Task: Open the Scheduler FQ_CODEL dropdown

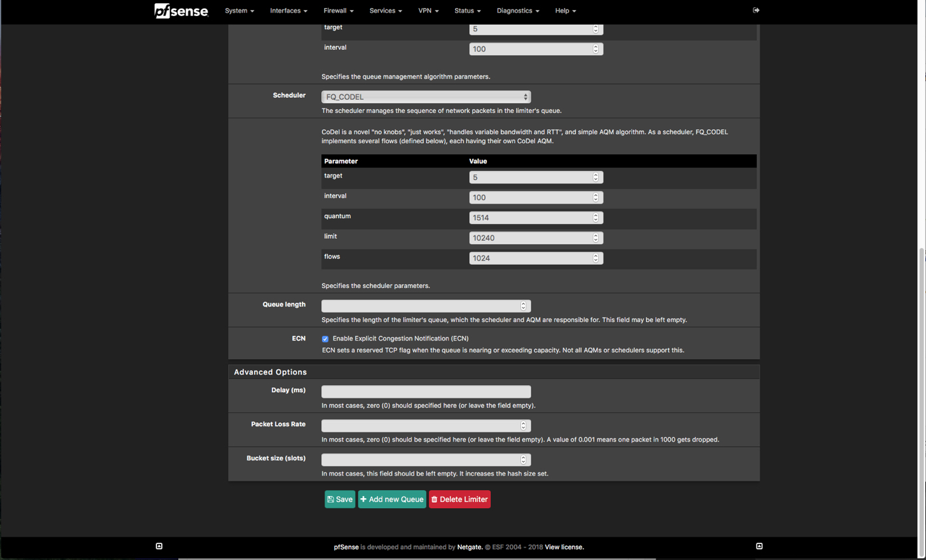Action: 426,97
